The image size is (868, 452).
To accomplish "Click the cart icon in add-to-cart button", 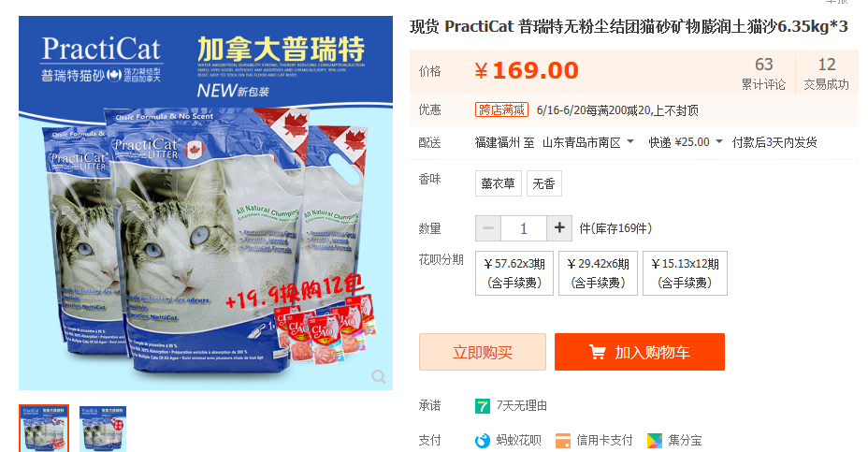I will click(x=598, y=352).
